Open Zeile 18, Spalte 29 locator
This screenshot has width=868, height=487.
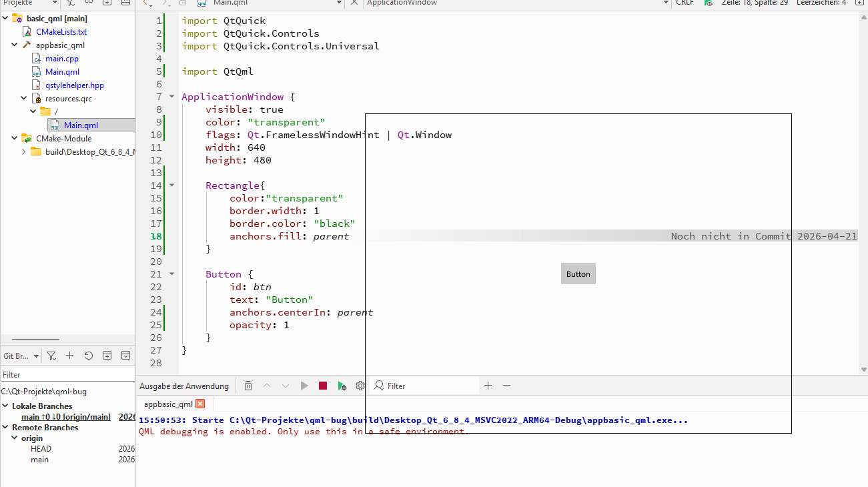755,3
